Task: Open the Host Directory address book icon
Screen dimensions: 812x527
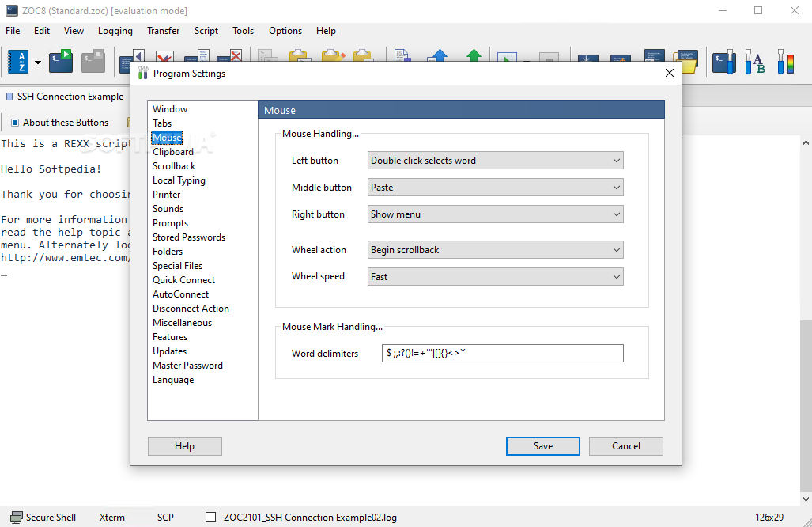Action: pyautogui.click(x=18, y=62)
